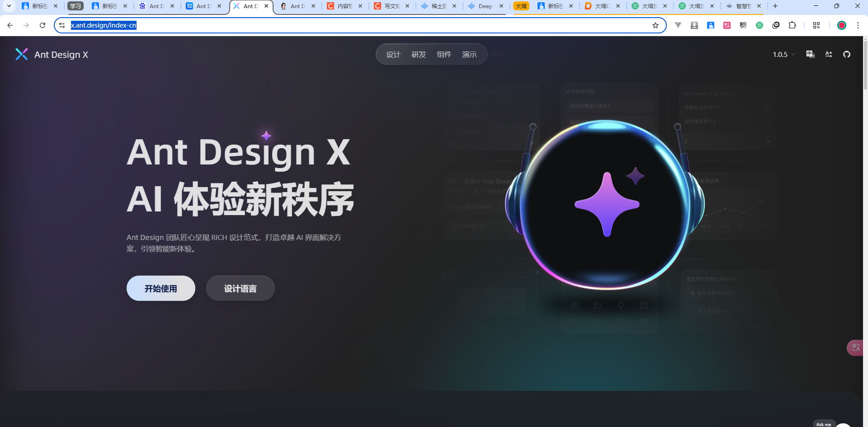
Task: Expand the 学习 tab group
Action: click(x=75, y=6)
